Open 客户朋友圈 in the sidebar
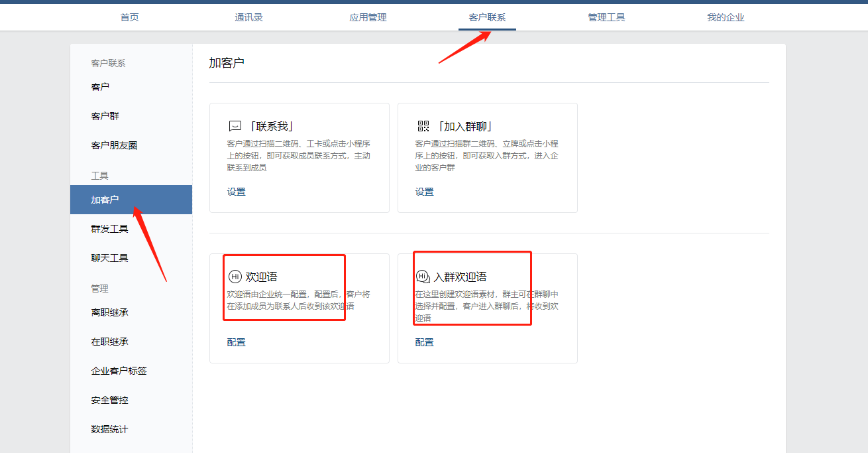Image resolution: width=868 pixels, height=453 pixels. [x=114, y=145]
